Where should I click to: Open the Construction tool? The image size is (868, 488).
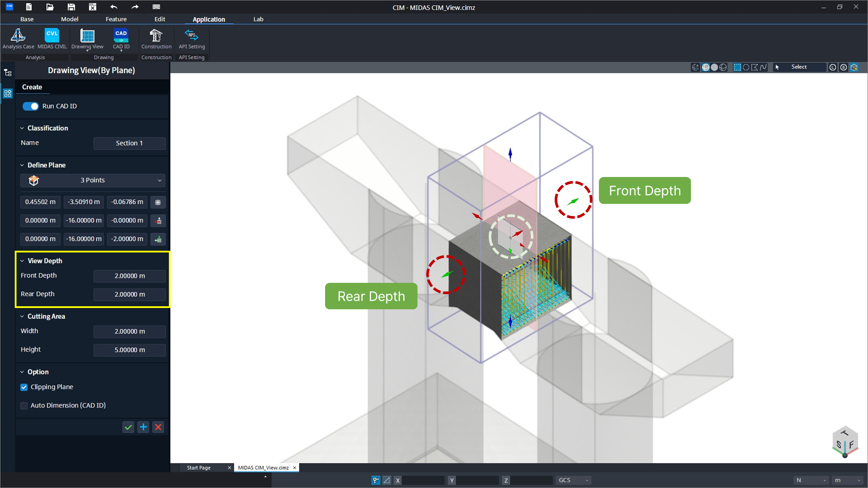point(156,39)
